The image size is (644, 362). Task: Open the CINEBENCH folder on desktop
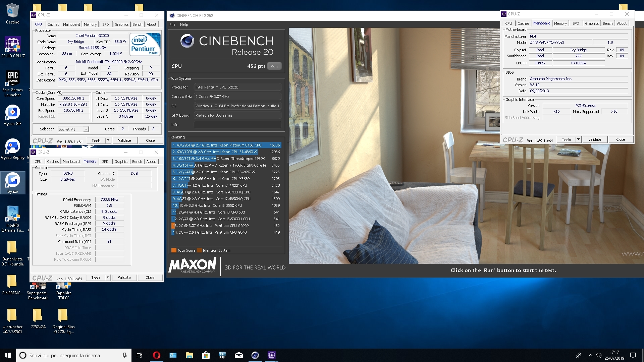coord(12,285)
